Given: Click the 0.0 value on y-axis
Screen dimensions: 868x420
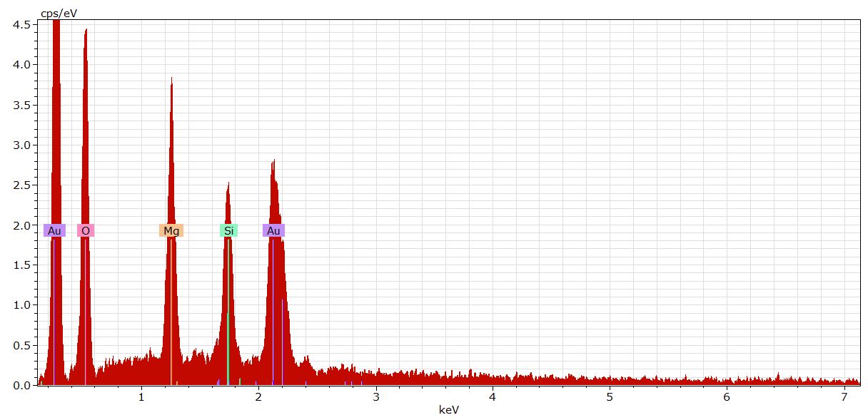Looking at the screenshot, I should pos(21,385).
